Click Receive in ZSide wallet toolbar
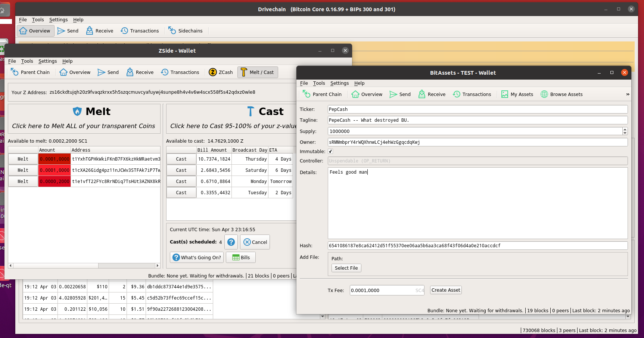The height and width of the screenshot is (338, 644). point(140,72)
